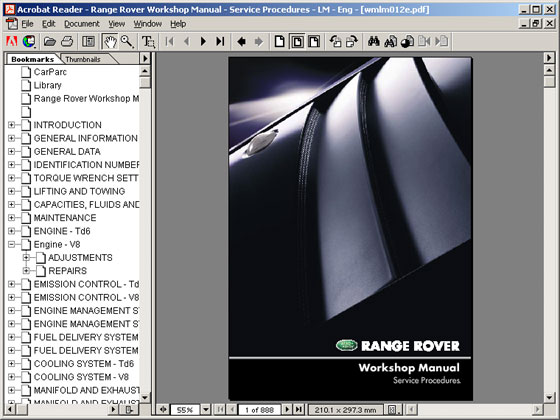Viewport: 560px width, 420px height.
Task: Collapse the Engine - V8 bookmark
Action: (11, 245)
